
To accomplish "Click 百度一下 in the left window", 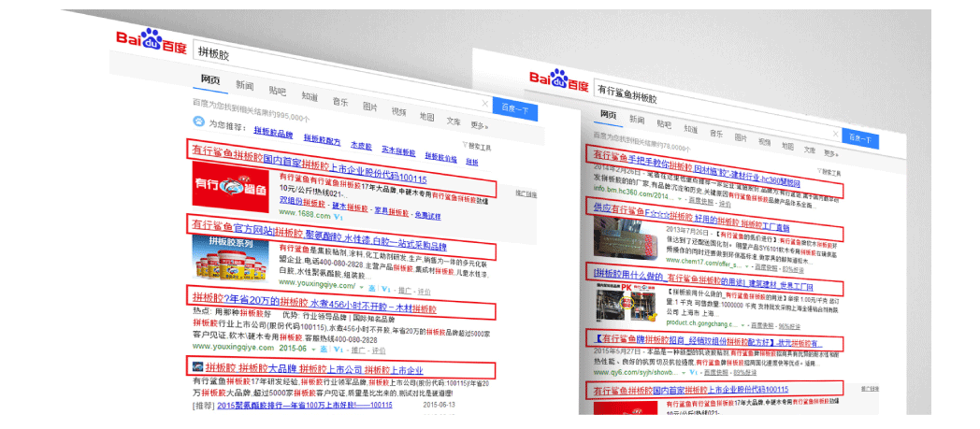I will click(x=515, y=109).
